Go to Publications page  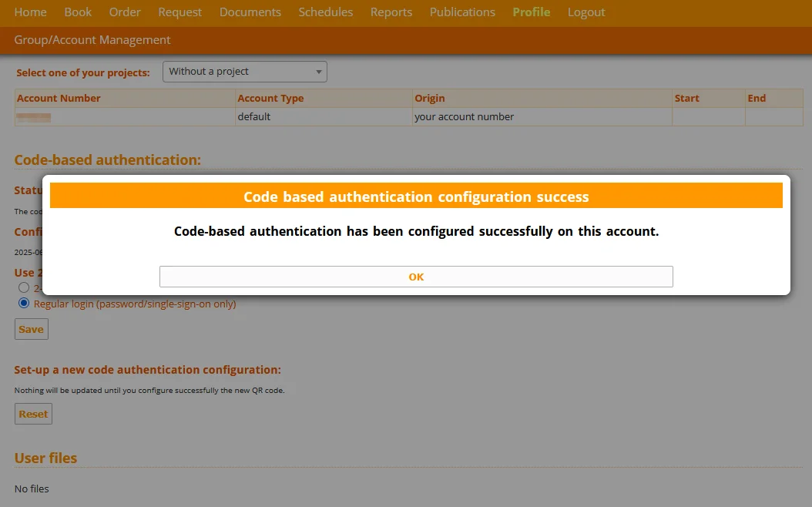(462, 12)
